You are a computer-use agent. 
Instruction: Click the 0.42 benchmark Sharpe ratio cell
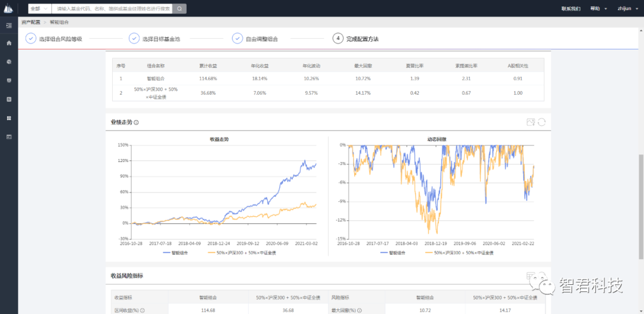pos(414,93)
